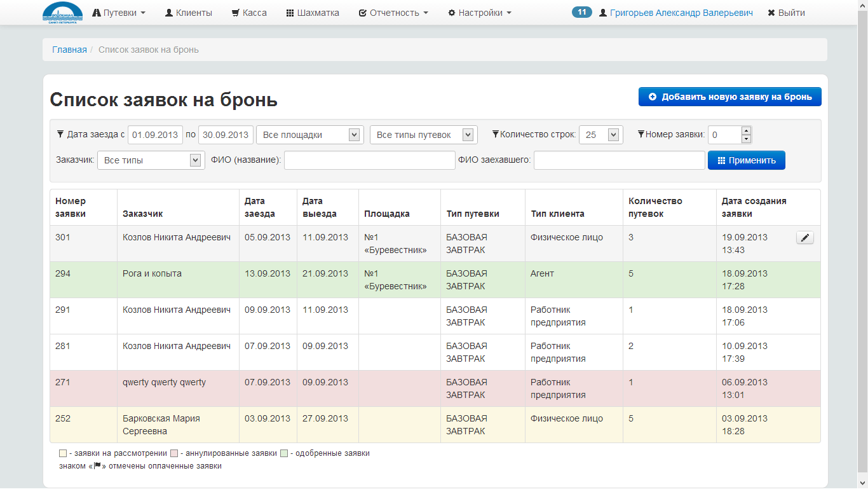
Task: Click customer Барковская Мария Сергеевна
Action: click(x=161, y=425)
